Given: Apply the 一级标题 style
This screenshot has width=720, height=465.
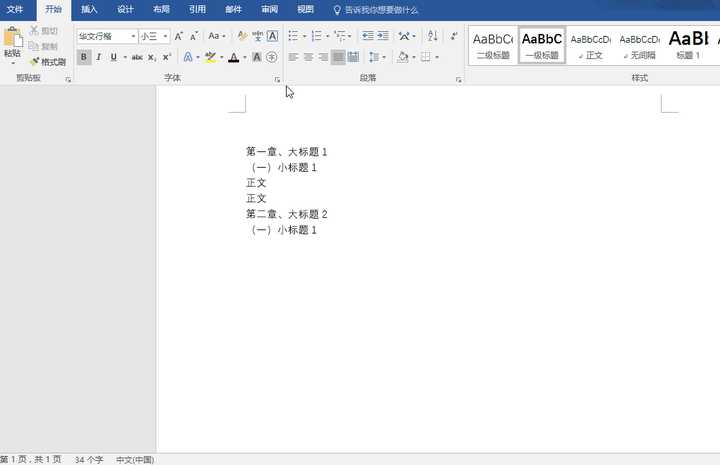Looking at the screenshot, I should click(x=542, y=45).
